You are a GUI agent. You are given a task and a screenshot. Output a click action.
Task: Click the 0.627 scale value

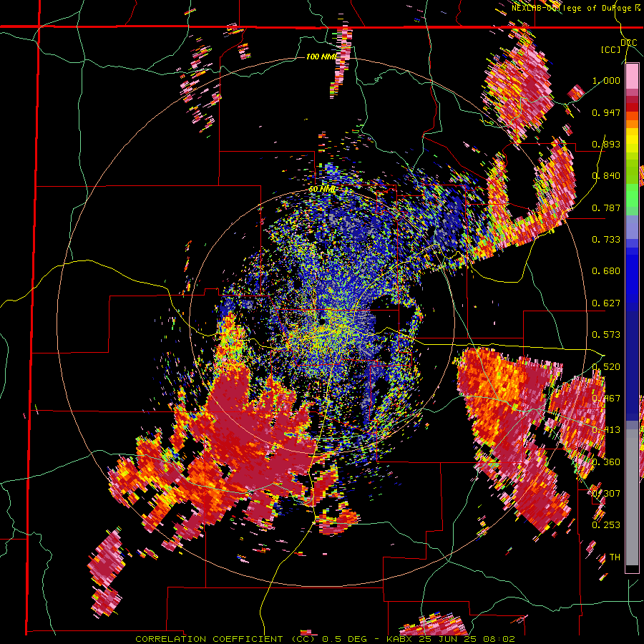606,303
